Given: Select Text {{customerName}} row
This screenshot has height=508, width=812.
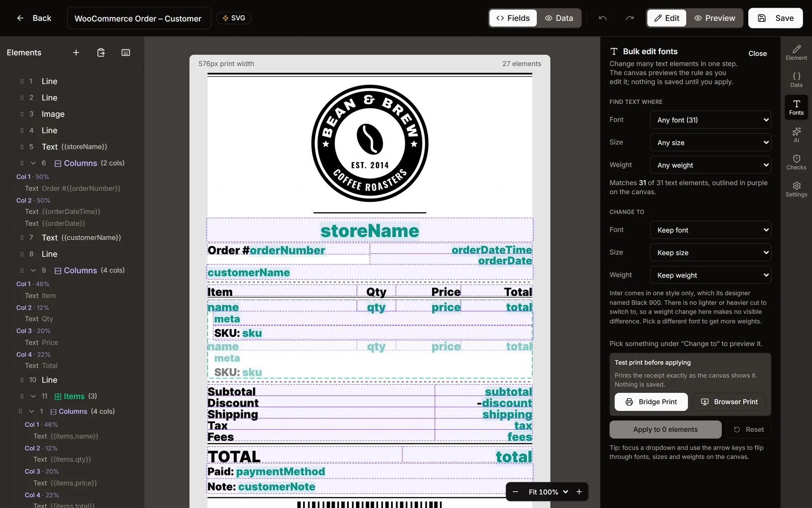Looking at the screenshot, I should [x=72, y=238].
